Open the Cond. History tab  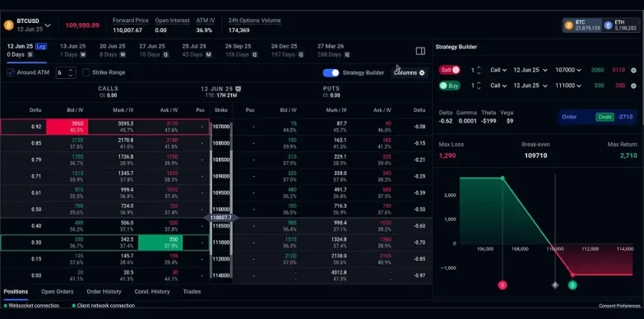(152, 292)
